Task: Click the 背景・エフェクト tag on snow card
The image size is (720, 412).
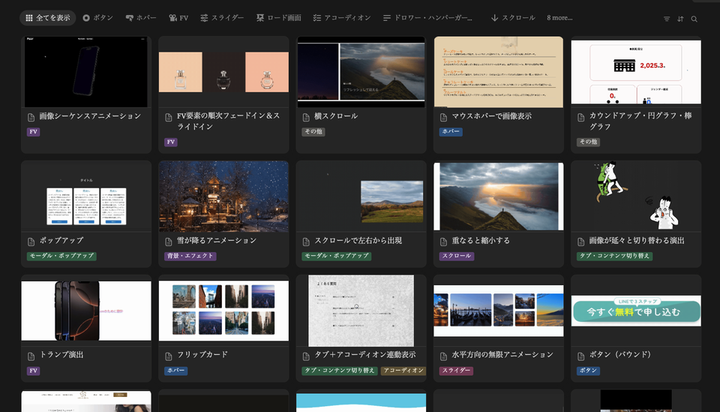Action: click(x=190, y=256)
